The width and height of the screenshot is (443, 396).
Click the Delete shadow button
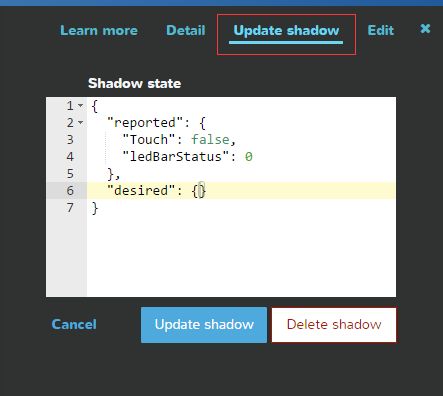tap(334, 325)
